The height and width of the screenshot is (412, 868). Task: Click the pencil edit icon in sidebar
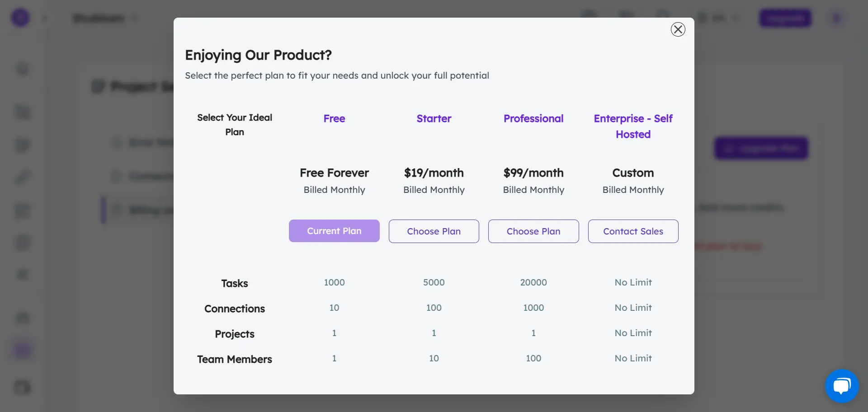(22, 177)
